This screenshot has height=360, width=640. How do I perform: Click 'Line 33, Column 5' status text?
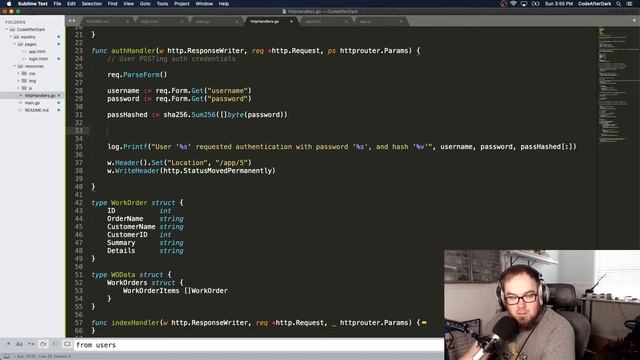56,356
